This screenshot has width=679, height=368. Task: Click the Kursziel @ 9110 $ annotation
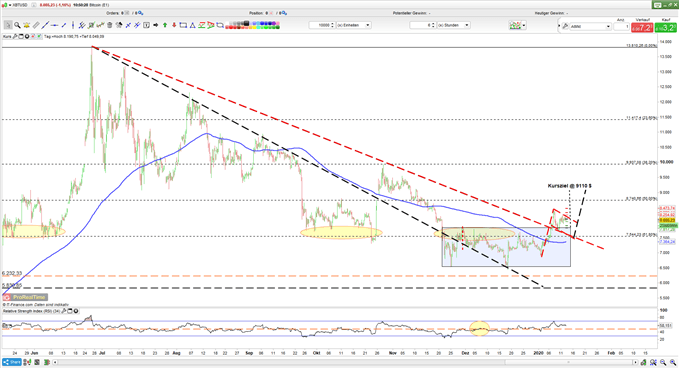[569, 186]
